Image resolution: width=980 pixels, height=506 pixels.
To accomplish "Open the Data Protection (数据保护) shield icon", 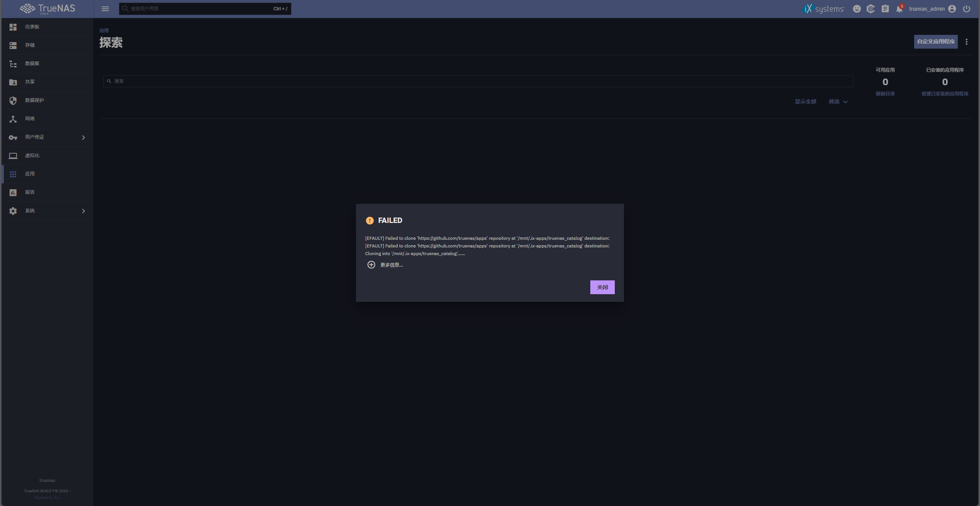I will 13,100.
